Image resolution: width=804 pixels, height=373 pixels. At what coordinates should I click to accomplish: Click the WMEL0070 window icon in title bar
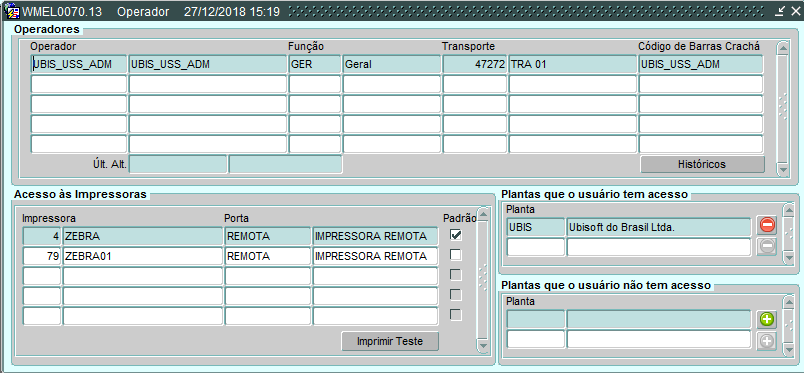click(x=11, y=11)
